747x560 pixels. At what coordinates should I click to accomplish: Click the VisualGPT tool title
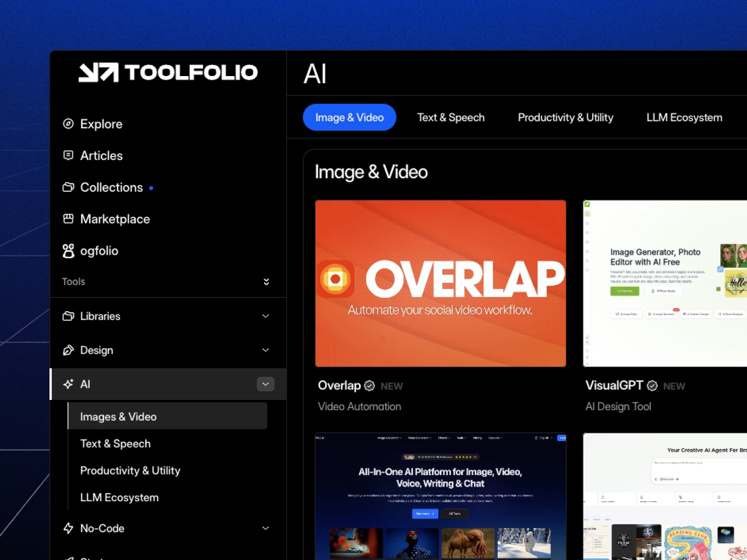tap(614, 385)
